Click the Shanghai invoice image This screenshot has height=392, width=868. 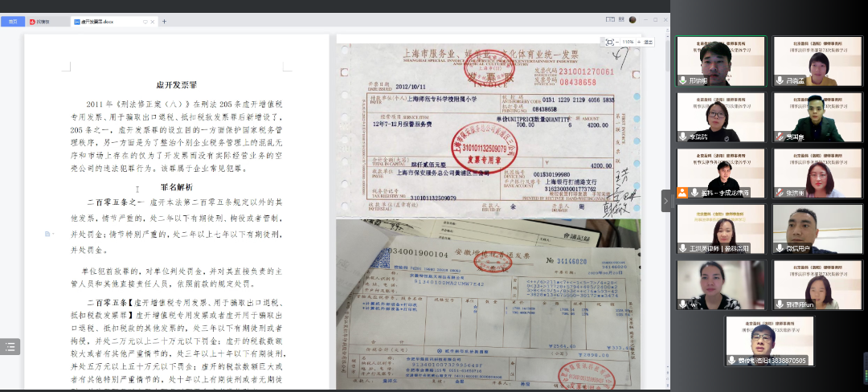pyautogui.click(x=489, y=131)
